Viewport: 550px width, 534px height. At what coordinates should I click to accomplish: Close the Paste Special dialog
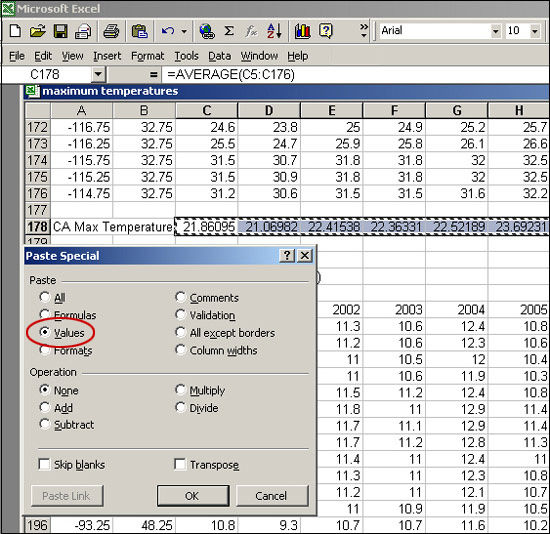304,255
